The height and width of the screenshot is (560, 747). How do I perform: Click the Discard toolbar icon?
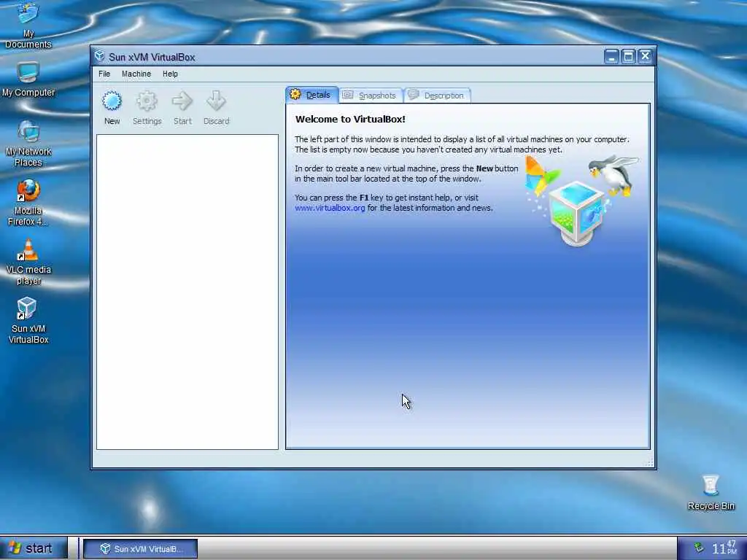(216, 101)
